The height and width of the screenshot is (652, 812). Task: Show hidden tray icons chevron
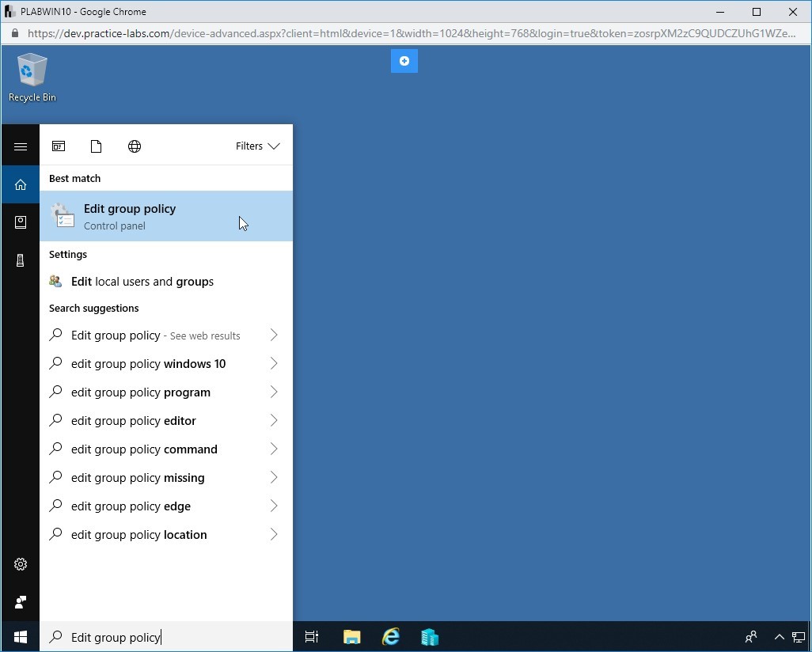point(779,636)
